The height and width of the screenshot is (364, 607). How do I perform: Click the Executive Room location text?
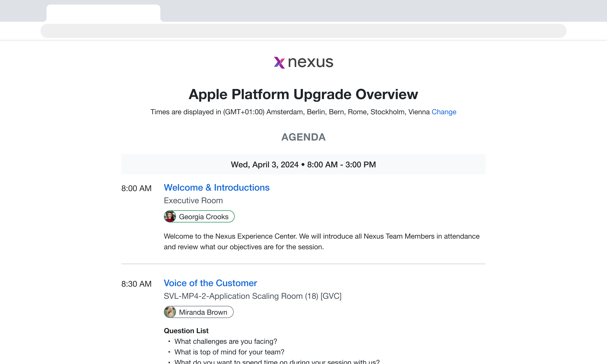click(193, 200)
